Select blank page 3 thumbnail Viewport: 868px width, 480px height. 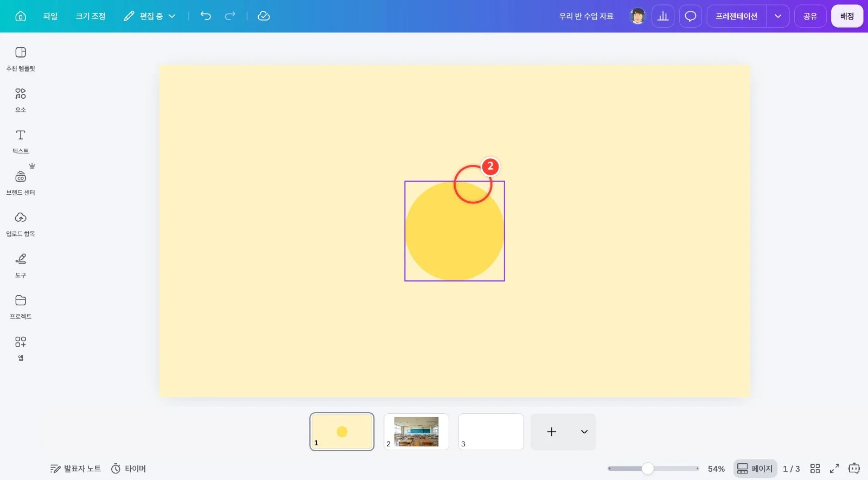coord(491,432)
